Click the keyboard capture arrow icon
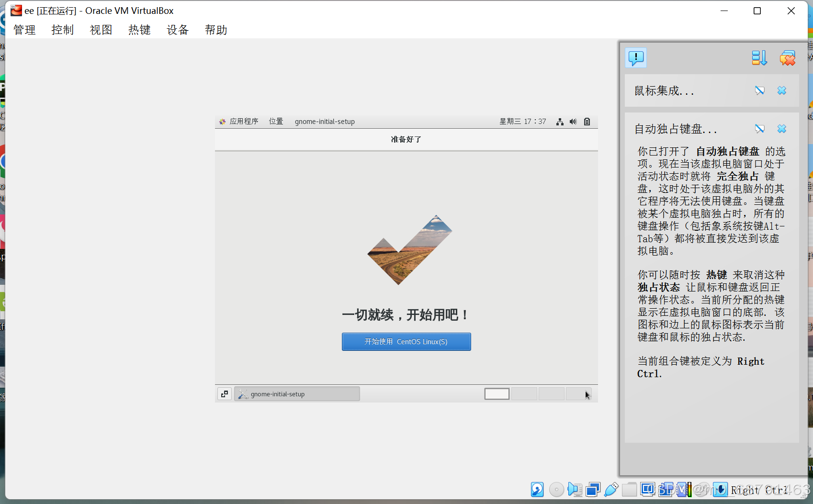The width and height of the screenshot is (813, 504). click(x=720, y=489)
